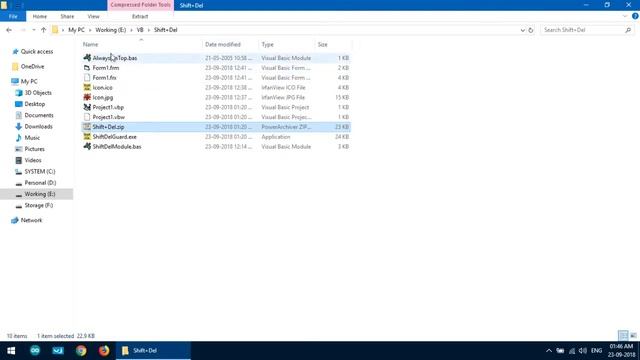Open Personal (D:) drive in sidebar
This screenshot has height=360, width=640.
(x=40, y=182)
